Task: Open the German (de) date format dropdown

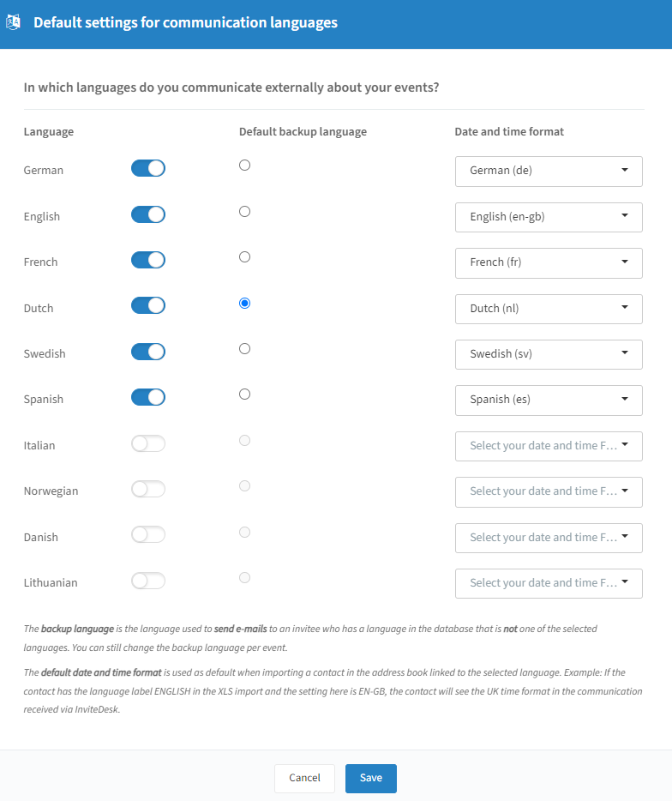Action: coord(549,172)
